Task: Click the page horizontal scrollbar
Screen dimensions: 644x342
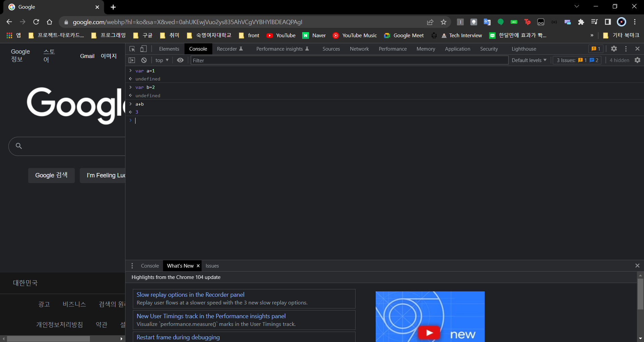Action: (x=48, y=339)
